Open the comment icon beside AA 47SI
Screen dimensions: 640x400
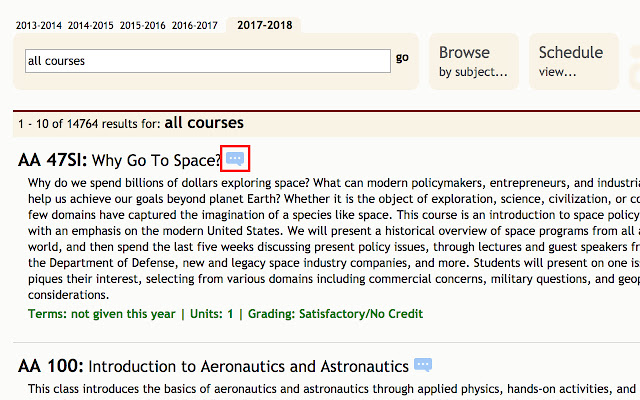click(234, 158)
